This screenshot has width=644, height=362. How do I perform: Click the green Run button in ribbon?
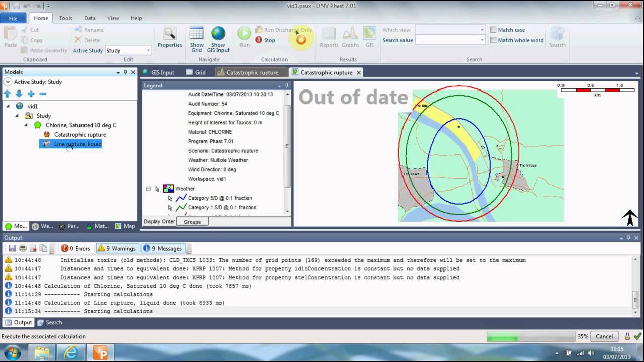pos(244,34)
